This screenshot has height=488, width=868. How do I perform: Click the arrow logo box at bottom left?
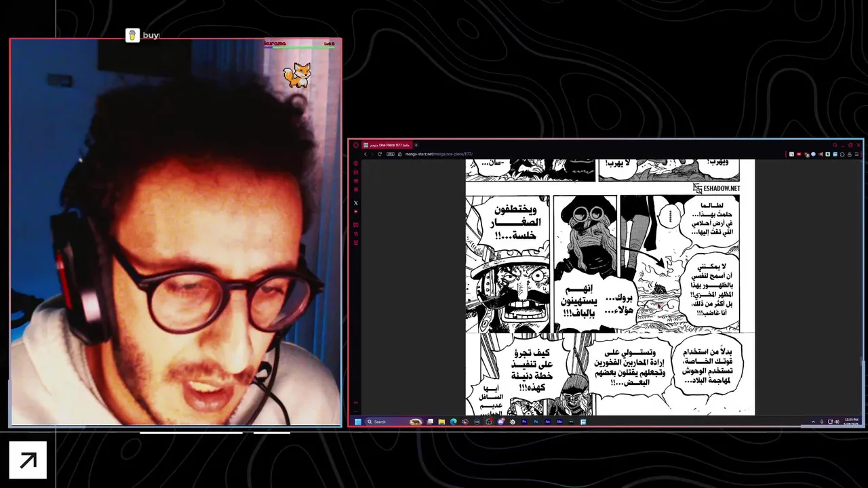[28, 460]
